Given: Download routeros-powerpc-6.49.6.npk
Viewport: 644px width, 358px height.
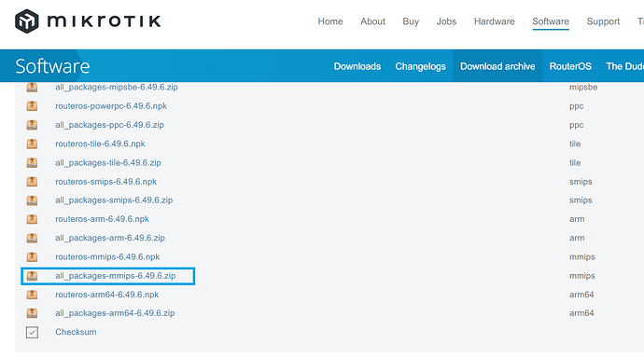Looking at the screenshot, I should (111, 105).
